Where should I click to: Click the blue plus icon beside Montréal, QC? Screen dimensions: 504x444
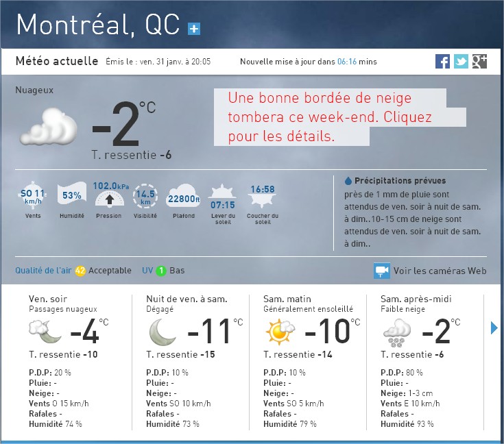[194, 29]
